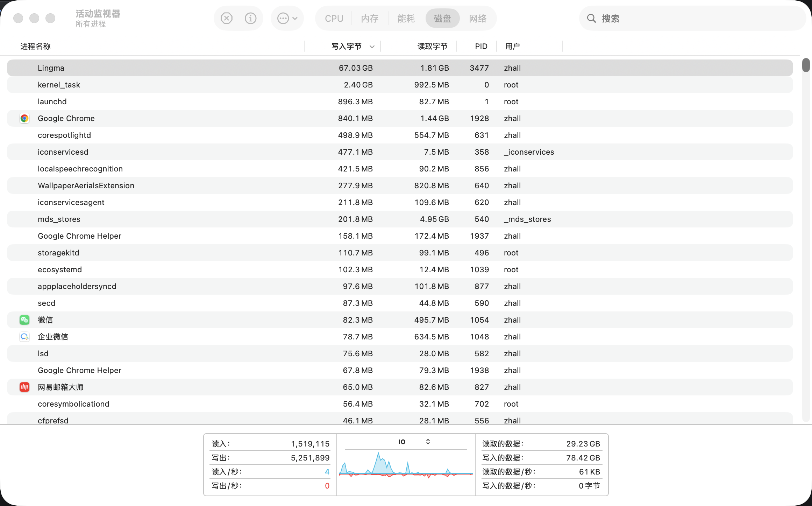Sort by PID column header
Image resolution: width=812 pixels, height=506 pixels.
point(481,46)
